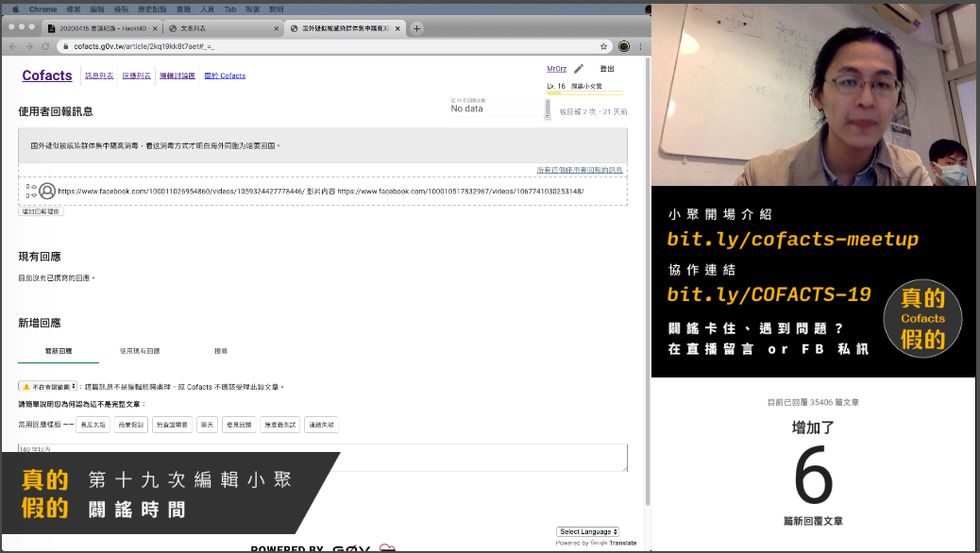Click into the reply text area
Viewport: 980px width, 553px height.
click(x=323, y=458)
